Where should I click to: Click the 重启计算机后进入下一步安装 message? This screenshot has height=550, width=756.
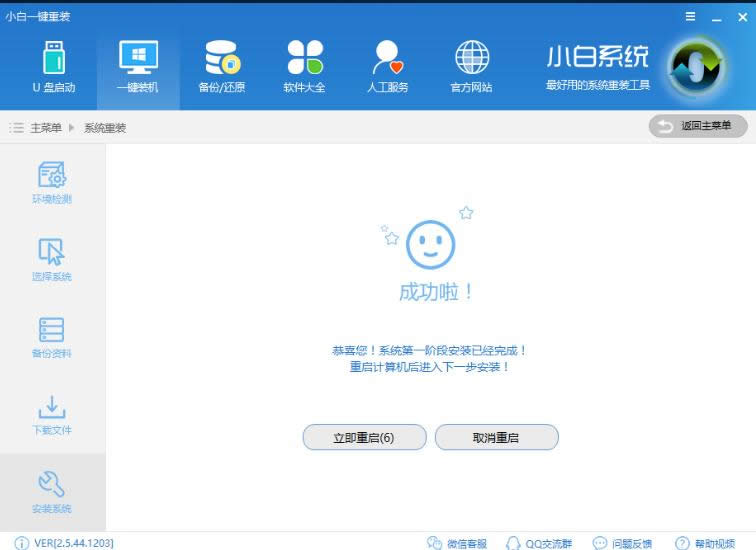429,367
